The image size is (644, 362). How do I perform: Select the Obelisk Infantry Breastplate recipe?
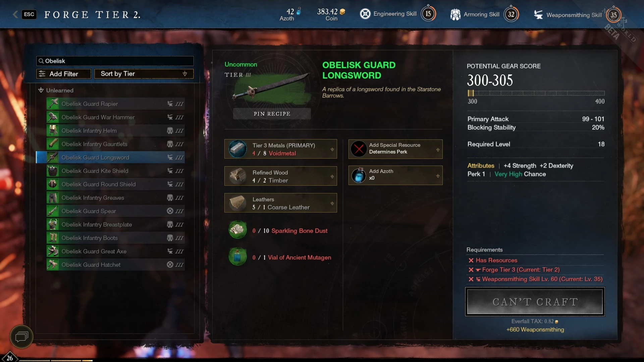115,225
